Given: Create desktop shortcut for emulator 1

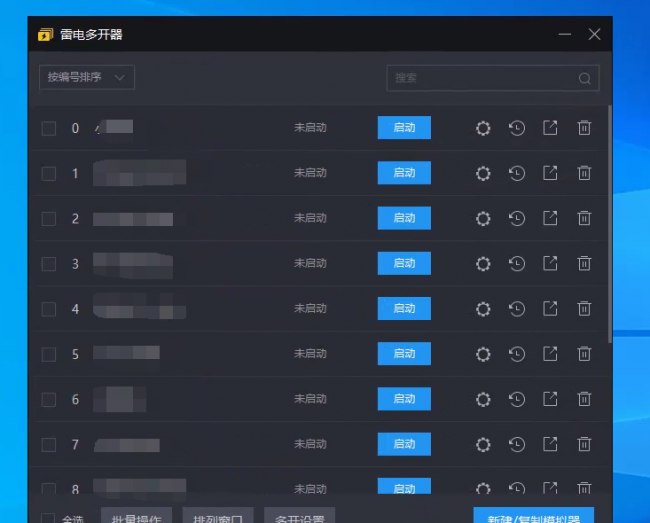Looking at the screenshot, I should 550,173.
